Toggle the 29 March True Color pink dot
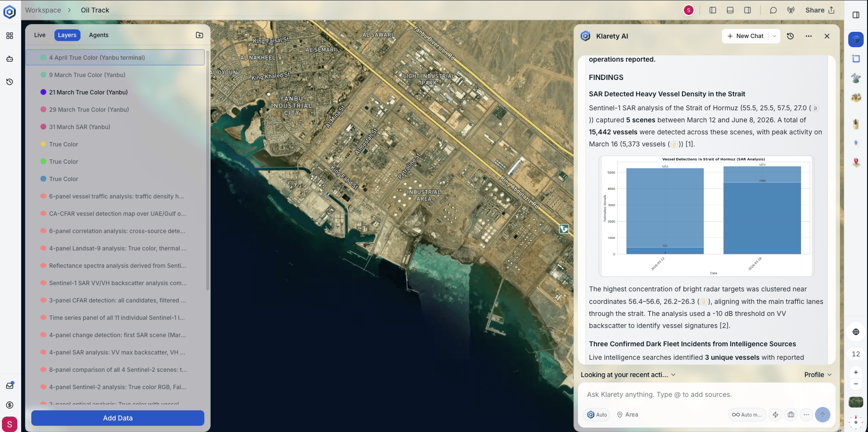Image resolution: width=868 pixels, height=432 pixels. pyautogui.click(x=43, y=110)
